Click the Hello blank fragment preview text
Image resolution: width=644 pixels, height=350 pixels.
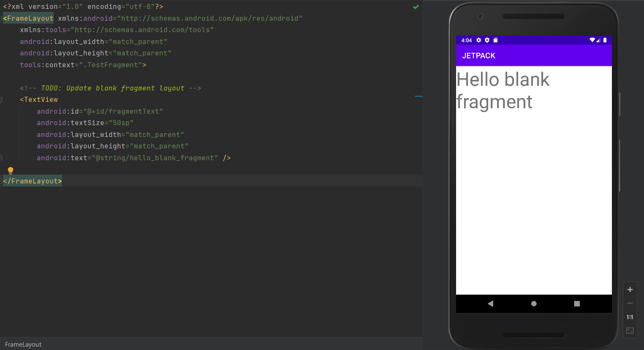click(503, 90)
